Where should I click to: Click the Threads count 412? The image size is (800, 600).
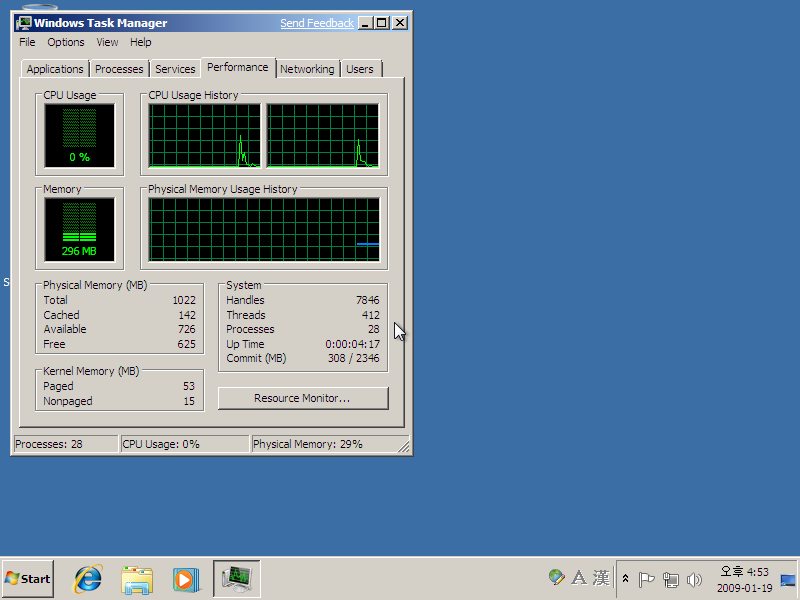pos(370,315)
